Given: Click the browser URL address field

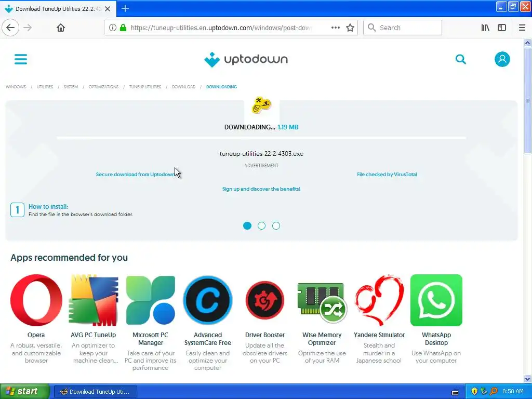Looking at the screenshot, I should point(220,28).
